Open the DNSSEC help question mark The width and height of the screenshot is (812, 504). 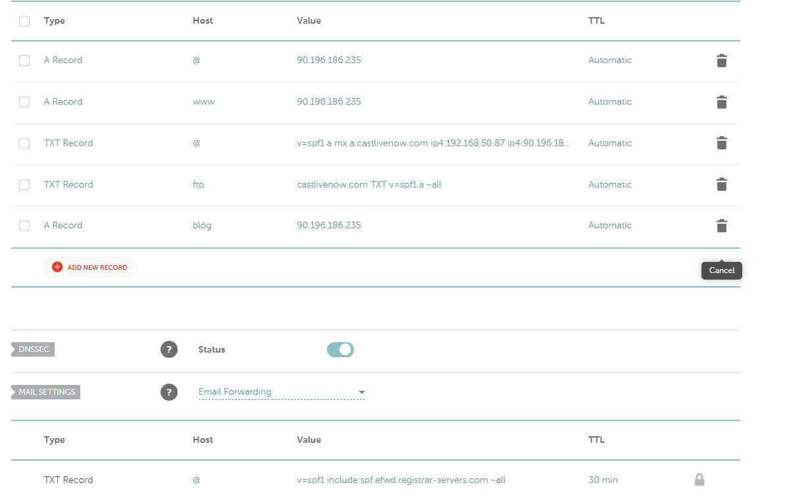[169, 349]
